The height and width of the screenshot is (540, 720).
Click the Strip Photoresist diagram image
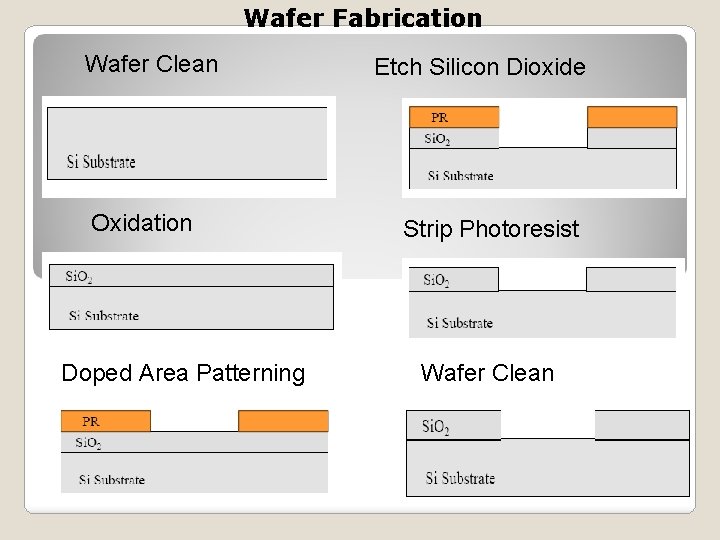point(542,301)
